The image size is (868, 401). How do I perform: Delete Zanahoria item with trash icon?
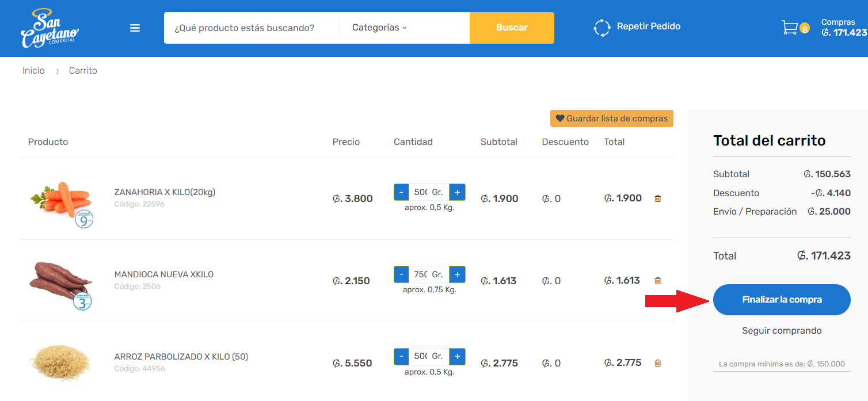pyautogui.click(x=658, y=198)
